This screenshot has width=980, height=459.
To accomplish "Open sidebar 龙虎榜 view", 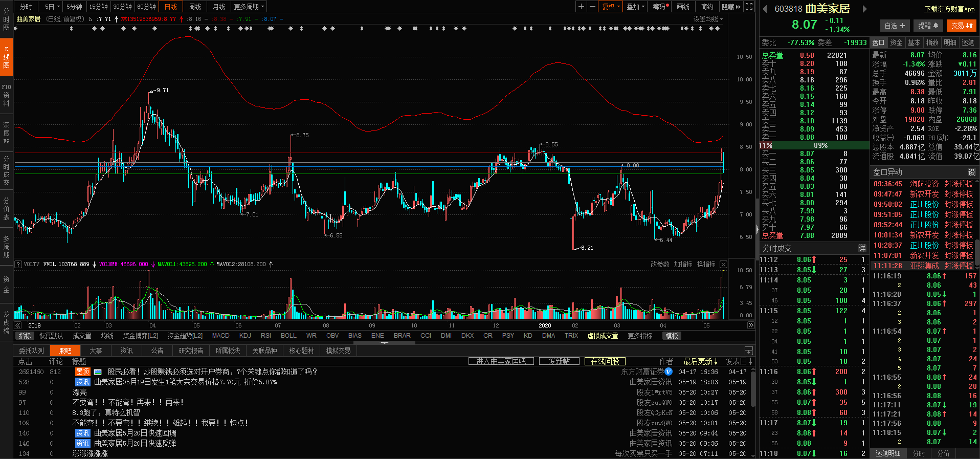I will tap(6, 322).
